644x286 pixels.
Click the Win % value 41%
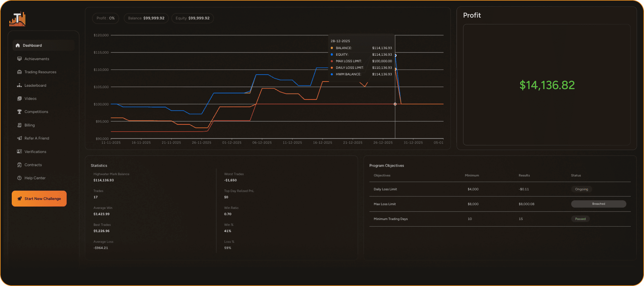click(227, 231)
